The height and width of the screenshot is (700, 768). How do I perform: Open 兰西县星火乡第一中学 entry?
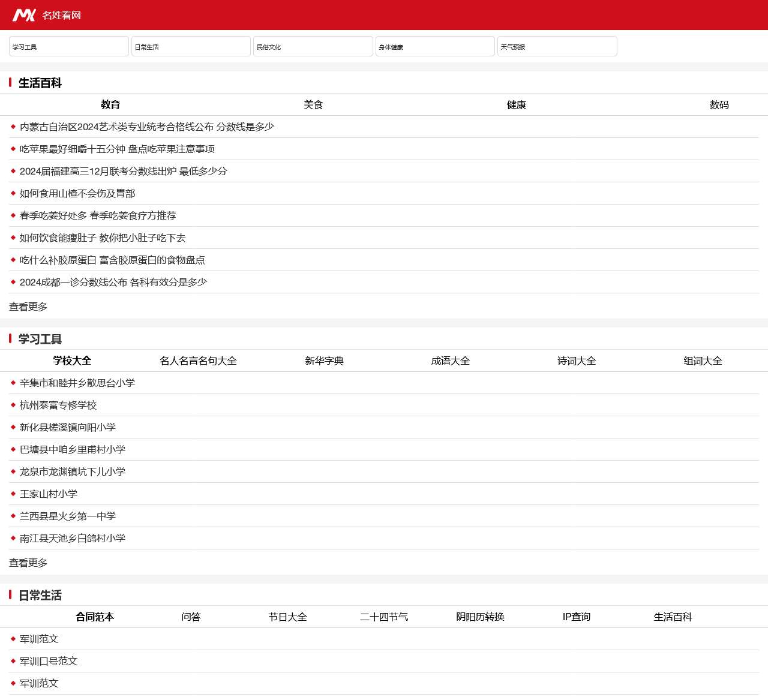coord(68,516)
